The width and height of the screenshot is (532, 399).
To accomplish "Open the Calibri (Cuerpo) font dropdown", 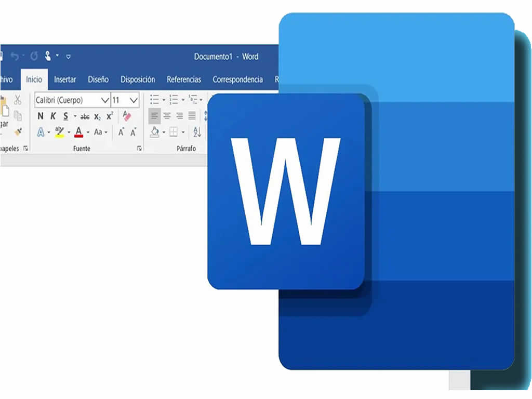I will [104, 100].
